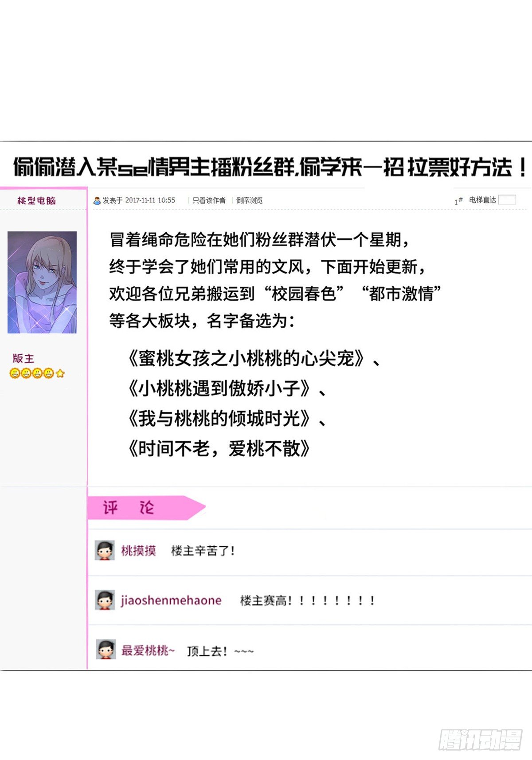532x760 pixels.
Task: Open the 最爱桃桃~ commenter avatar
Action: pyautogui.click(x=106, y=650)
